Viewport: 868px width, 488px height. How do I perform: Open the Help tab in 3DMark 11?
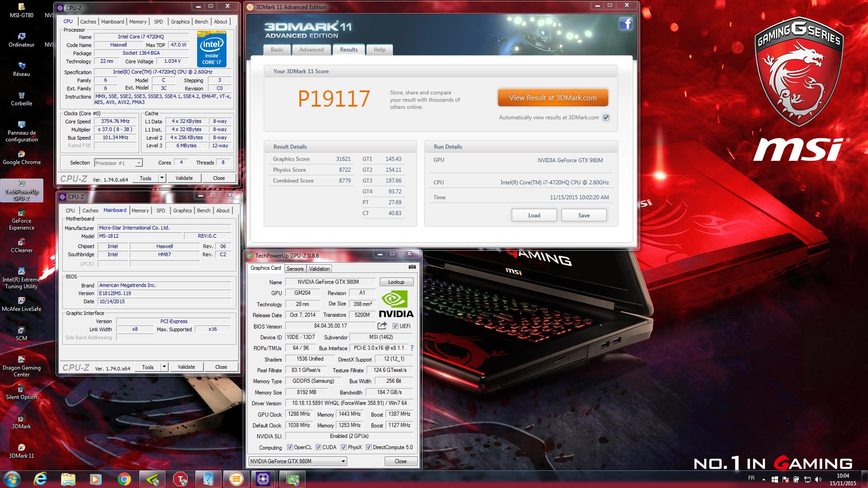tap(379, 50)
